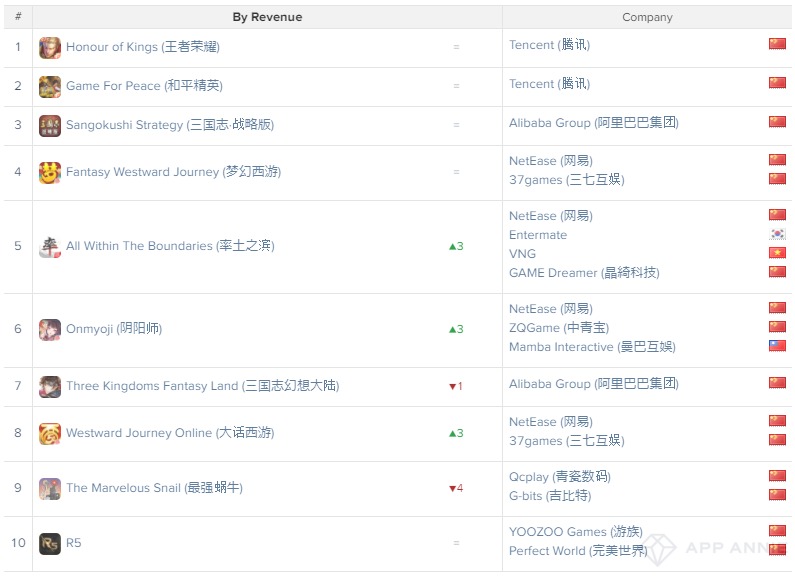Screen dimensions: 795x578
Task: Click the Honour of Kings app icon
Action: point(50,48)
